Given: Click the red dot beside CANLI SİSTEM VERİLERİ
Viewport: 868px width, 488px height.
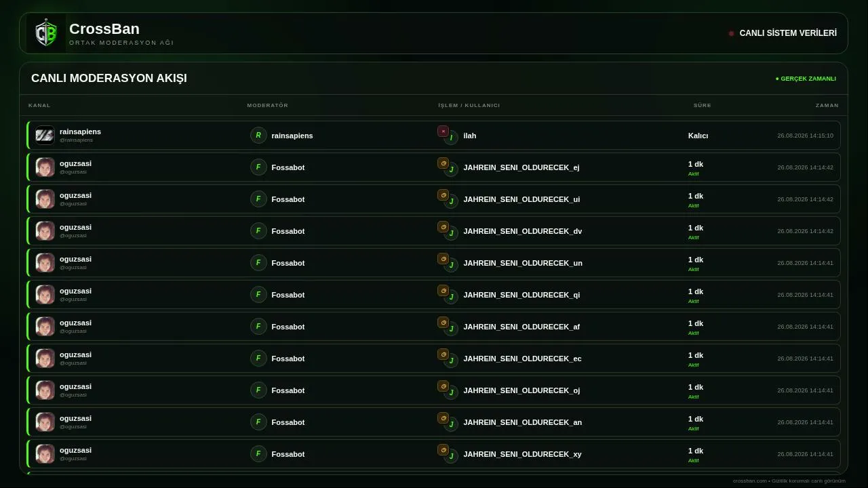Looking at the screenshot, I should [731, 33].
